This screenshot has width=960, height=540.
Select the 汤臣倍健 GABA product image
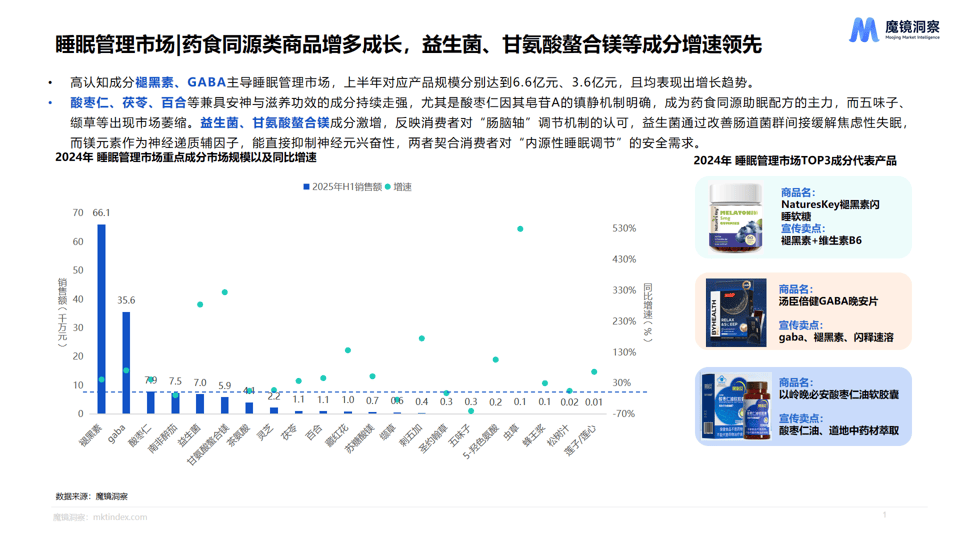pos(737,313)
